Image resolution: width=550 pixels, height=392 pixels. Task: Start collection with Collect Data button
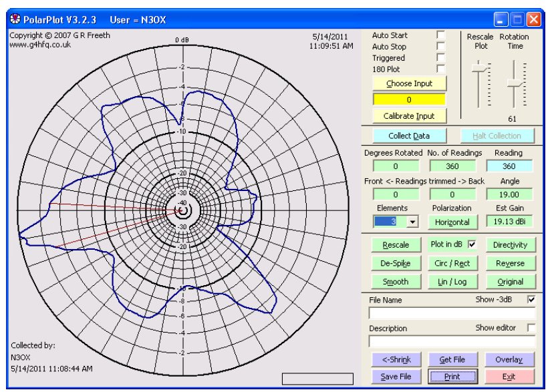[409, 136]
